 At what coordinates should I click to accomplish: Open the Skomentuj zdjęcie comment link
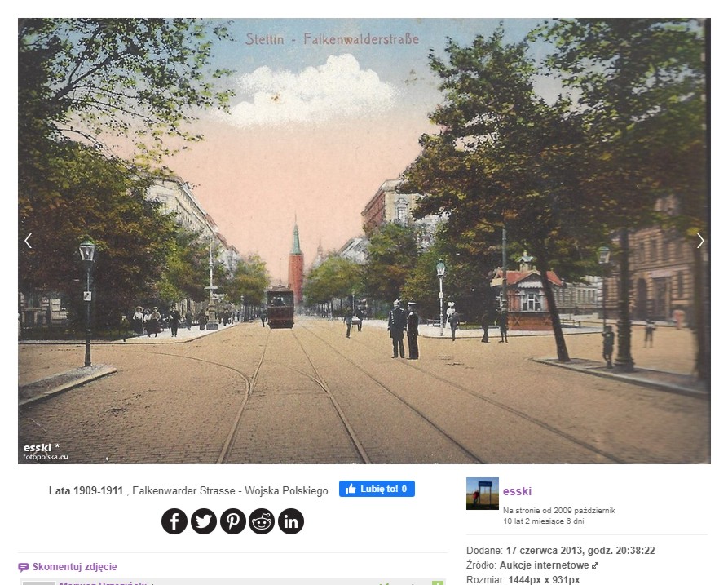75,567
